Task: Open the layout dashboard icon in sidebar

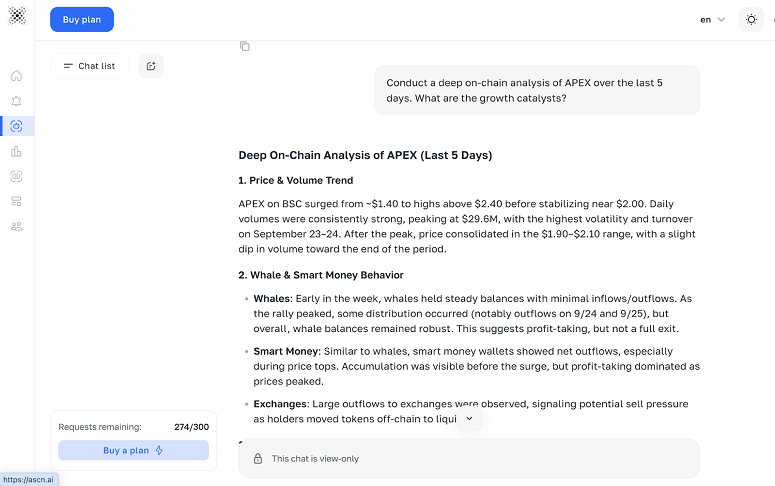Action: coord(16,201)
